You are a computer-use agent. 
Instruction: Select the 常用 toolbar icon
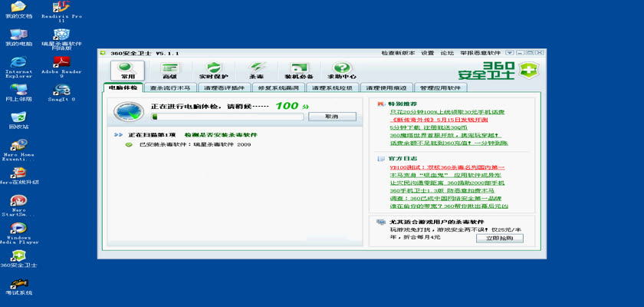[127, 71]
